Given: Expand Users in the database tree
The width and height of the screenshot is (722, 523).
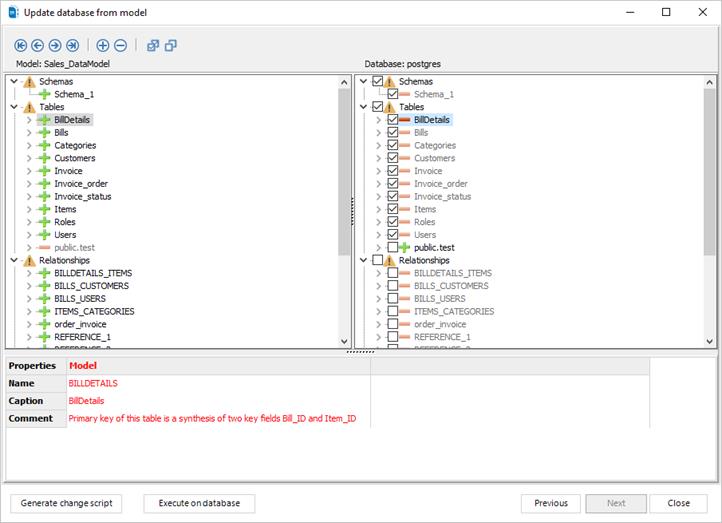Looking at the screenshot, I should tap(378, 235).
